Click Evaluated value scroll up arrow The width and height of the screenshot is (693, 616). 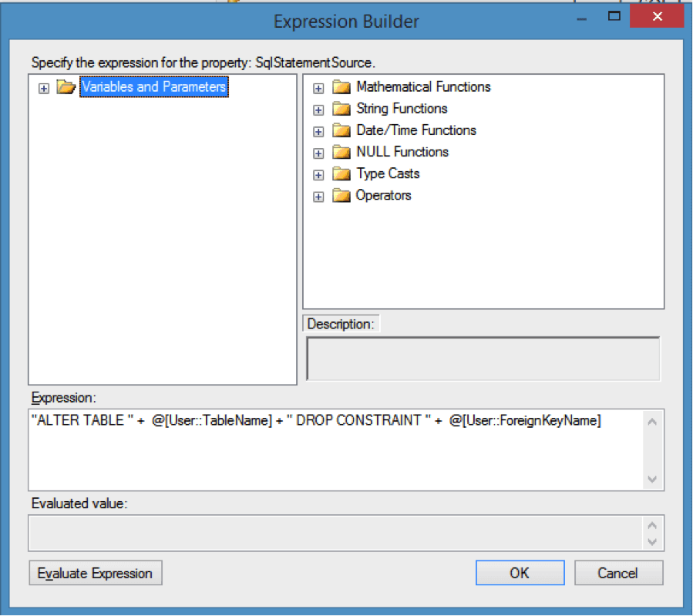coord(652,526)
